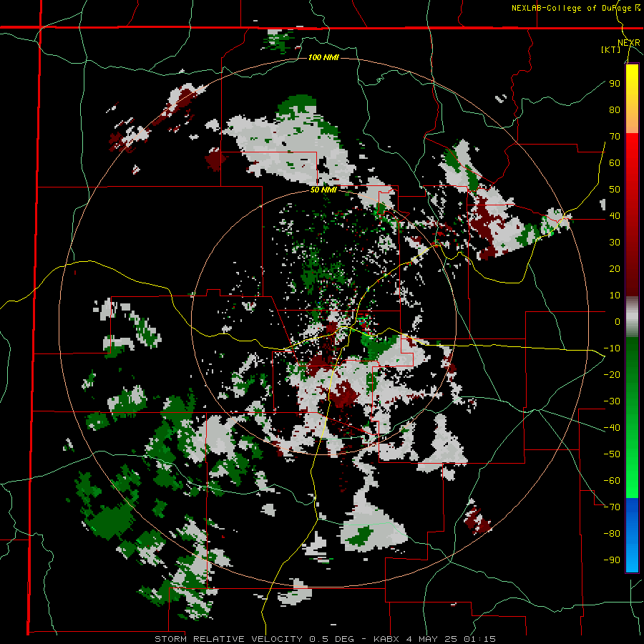Click the bright green segment near -60 on the color bar
The image size is (644, 644).
pyautogui.click(x=632, y=481)
